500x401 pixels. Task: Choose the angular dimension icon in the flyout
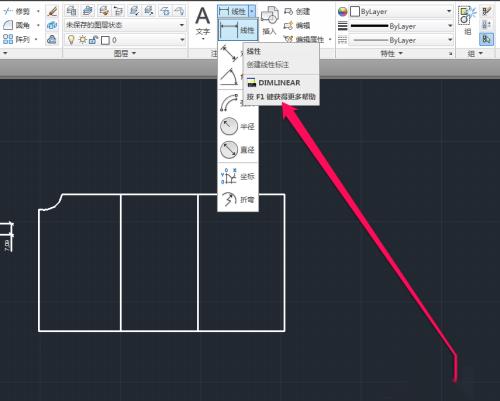(x=228, y=77)
